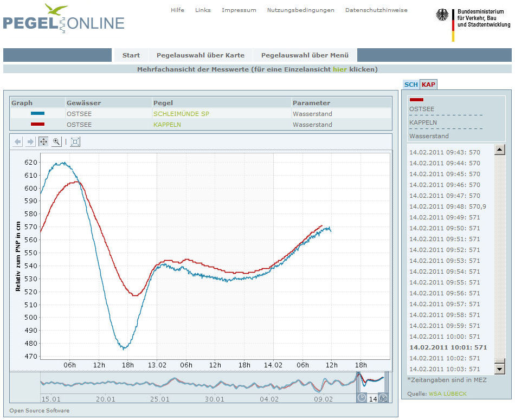Click scroll down arrow in measurement list
The width and height of the screenshot is (515, 420).
[500, 369]
